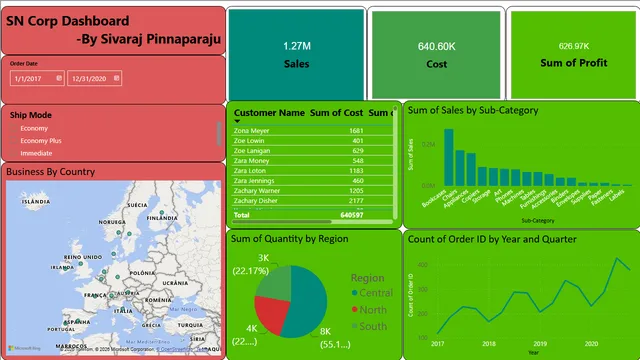Click the Sub-Category axis title
The height and width of the screenshot is (360, 640).
coord(538,220)
